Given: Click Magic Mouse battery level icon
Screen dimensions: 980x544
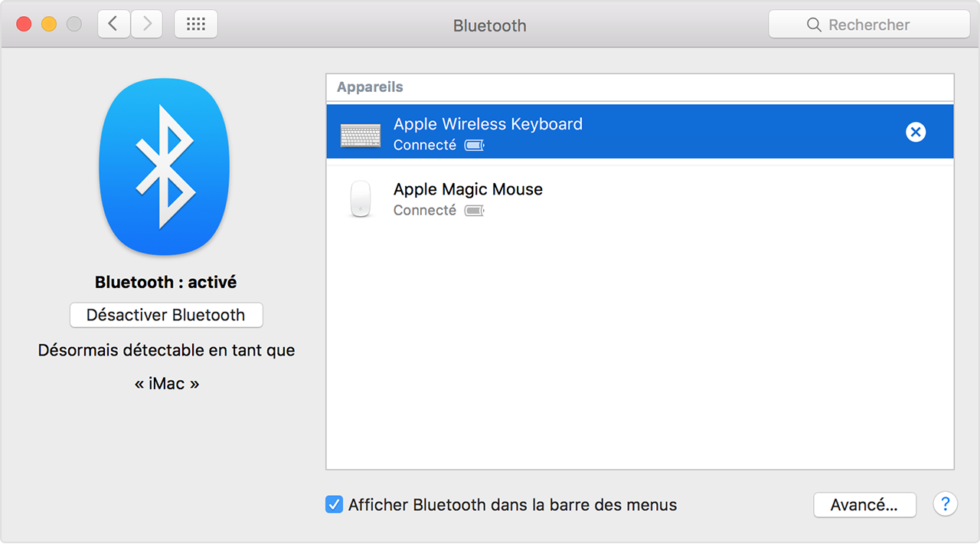Looking at the screenshot, I should pos(475,211).
